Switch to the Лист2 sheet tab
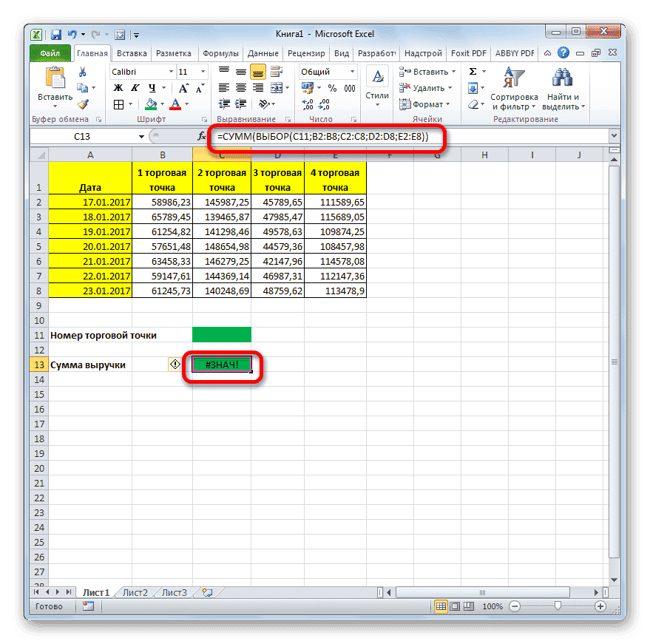The height and width of the screenshot is (644, 650). 135,592
